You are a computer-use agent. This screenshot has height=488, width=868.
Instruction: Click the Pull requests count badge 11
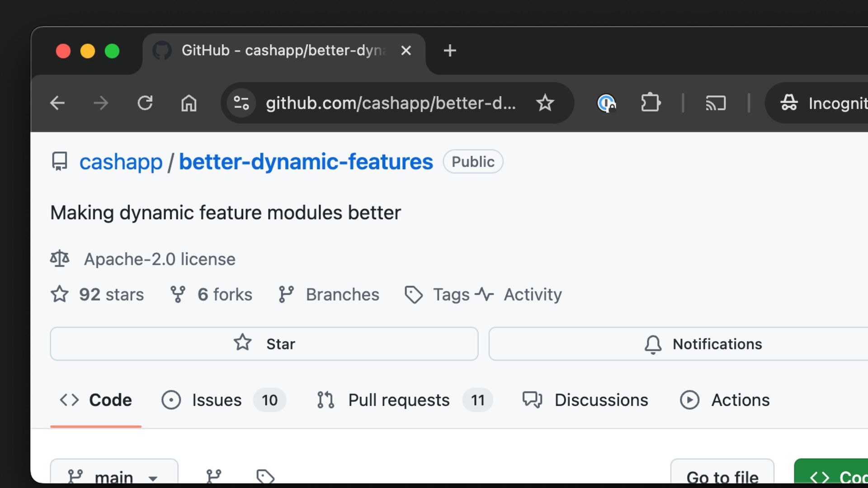(477, 400)
